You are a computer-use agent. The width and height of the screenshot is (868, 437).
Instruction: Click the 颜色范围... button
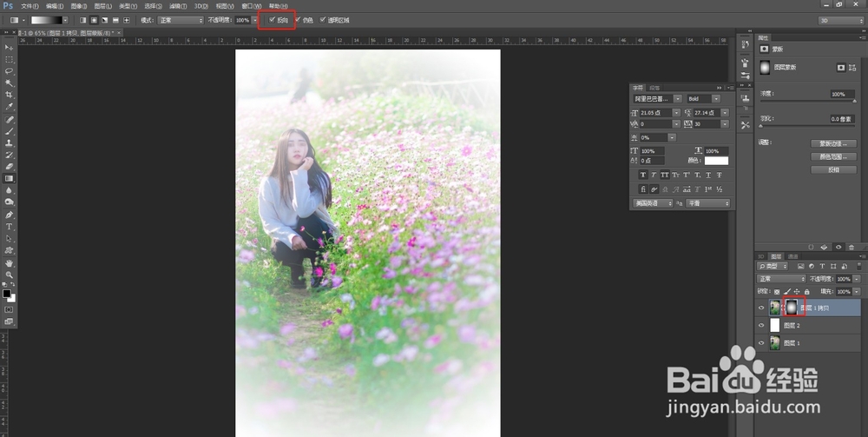833,156
